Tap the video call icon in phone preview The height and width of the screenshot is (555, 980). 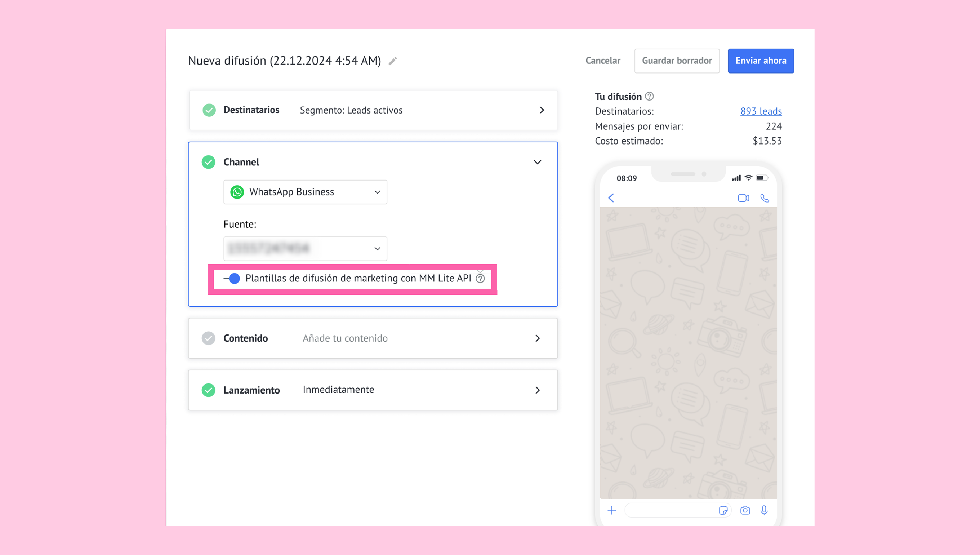coord(743,198)
